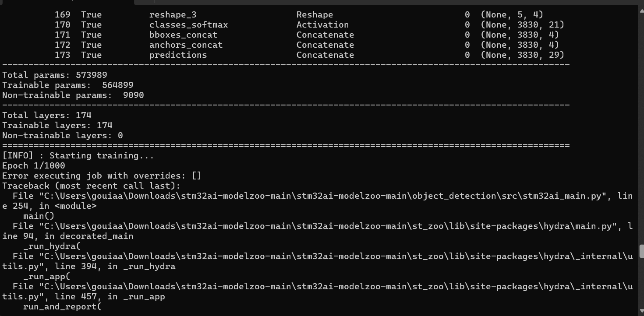Click the "[INFO] : Starting training..." message
Image resolution: width=644 pixels, height=316 pixels.
point(78,156)
